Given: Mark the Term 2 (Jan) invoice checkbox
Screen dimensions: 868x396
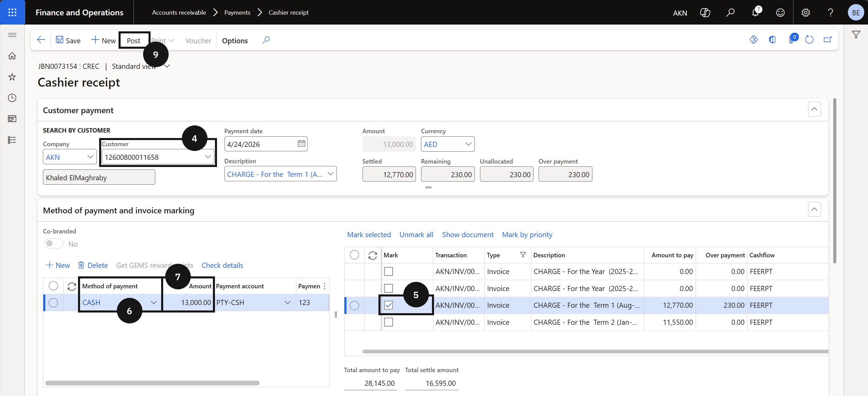Looking at the screenshot, I should pos(388,322).
